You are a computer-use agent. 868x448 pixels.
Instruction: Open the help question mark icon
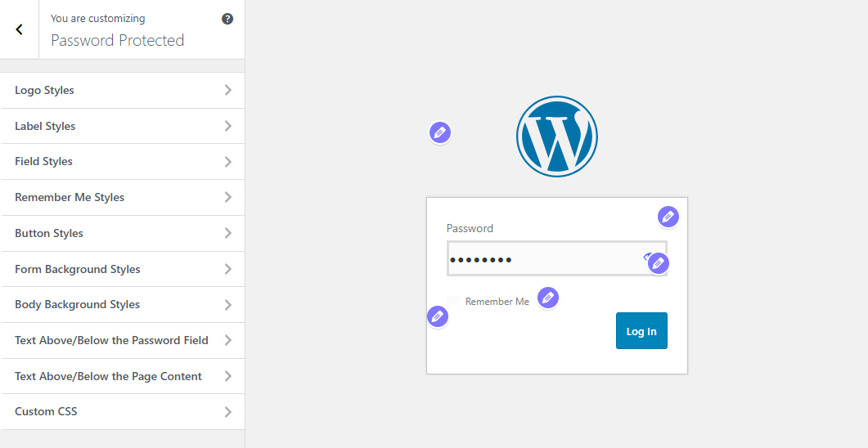pos(227,19)
